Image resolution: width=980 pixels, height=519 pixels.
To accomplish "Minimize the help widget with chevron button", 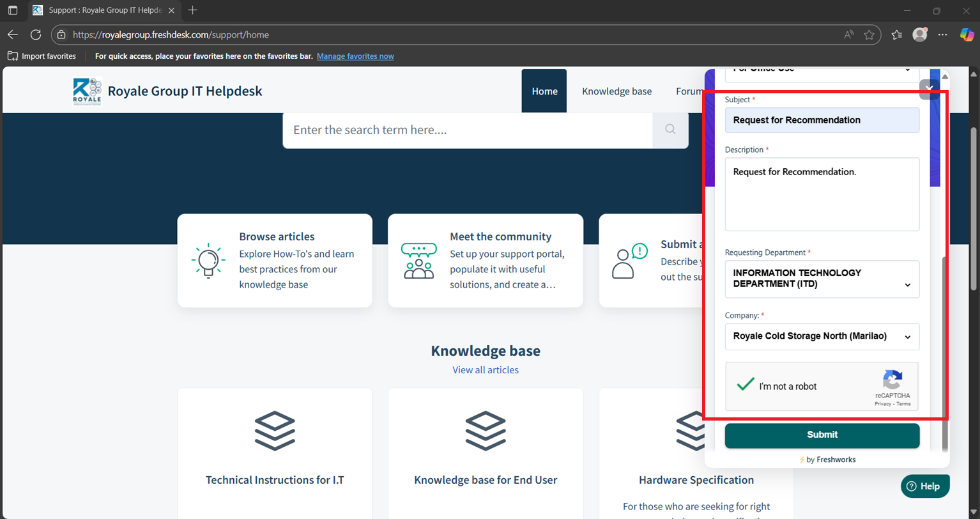I will pyautogui.click(x=929, y=88).
